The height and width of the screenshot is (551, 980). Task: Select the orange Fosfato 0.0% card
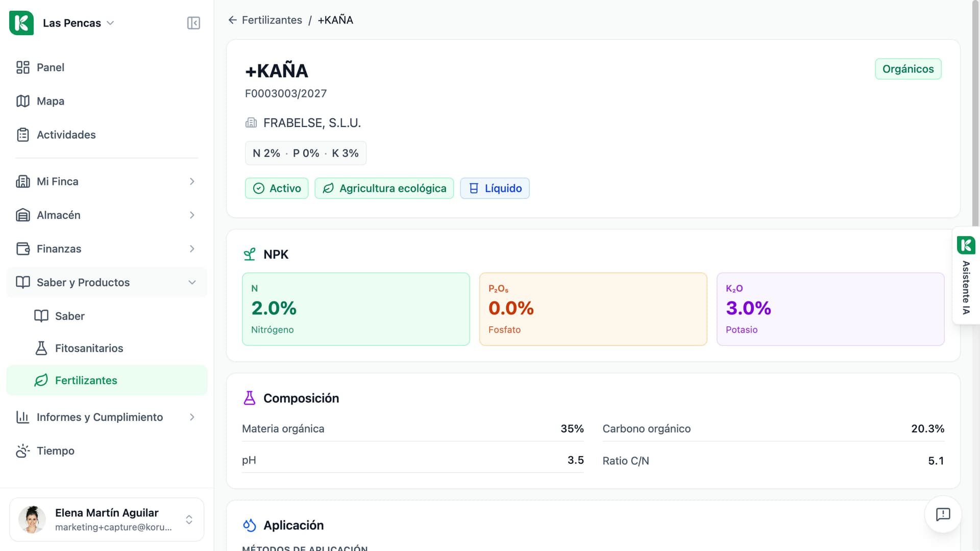click(x=593, y=309)
